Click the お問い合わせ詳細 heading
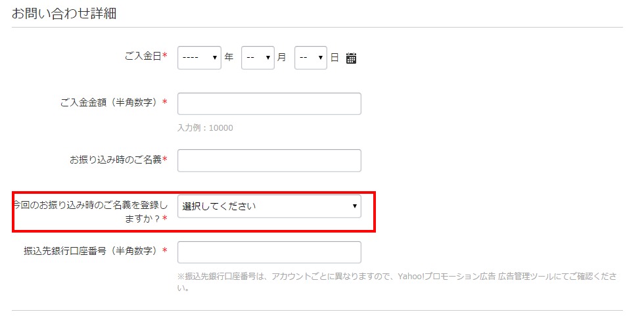 64,14
